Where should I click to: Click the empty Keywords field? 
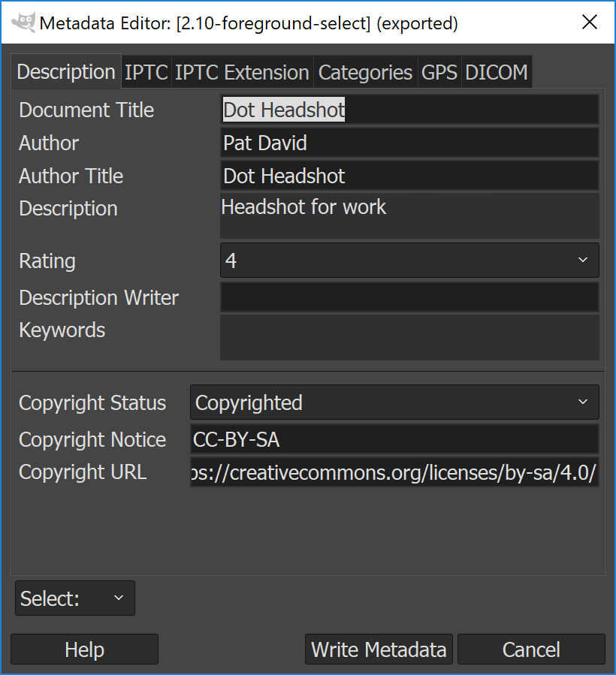click(409, 338)
